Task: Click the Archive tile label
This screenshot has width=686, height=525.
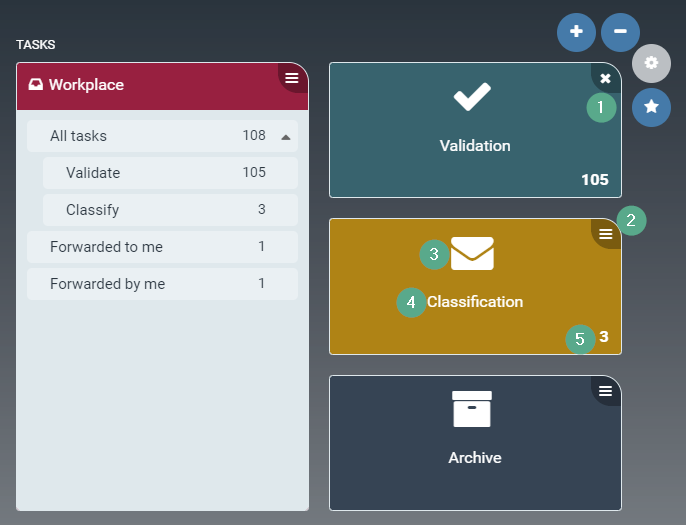Action: [474, 458]
